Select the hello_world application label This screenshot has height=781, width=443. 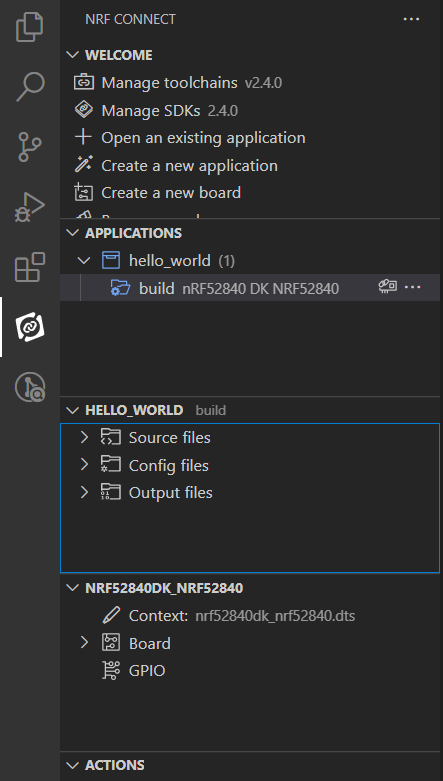[169, 260]
